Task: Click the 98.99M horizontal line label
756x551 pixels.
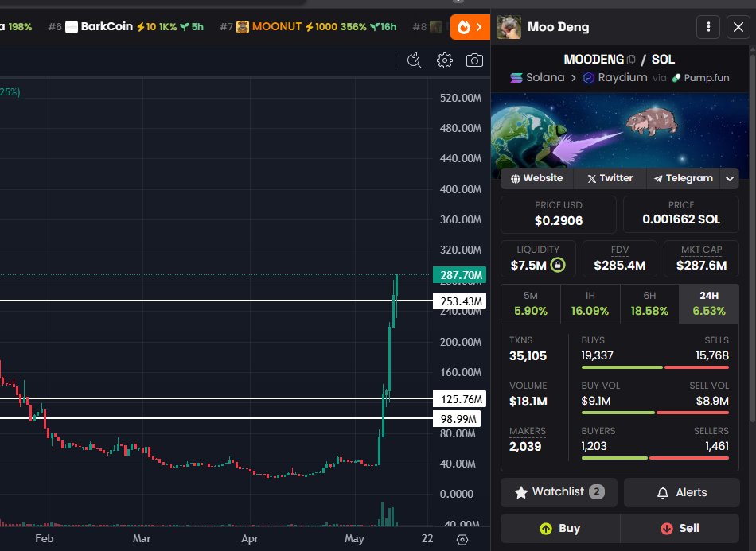Action: click(458, 418)
